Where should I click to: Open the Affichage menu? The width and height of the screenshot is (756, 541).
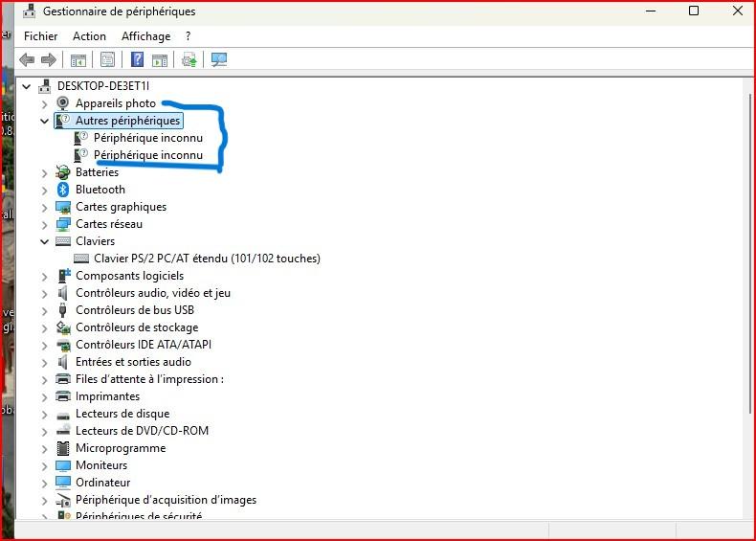pyautogui.click(x=146, y=36)
